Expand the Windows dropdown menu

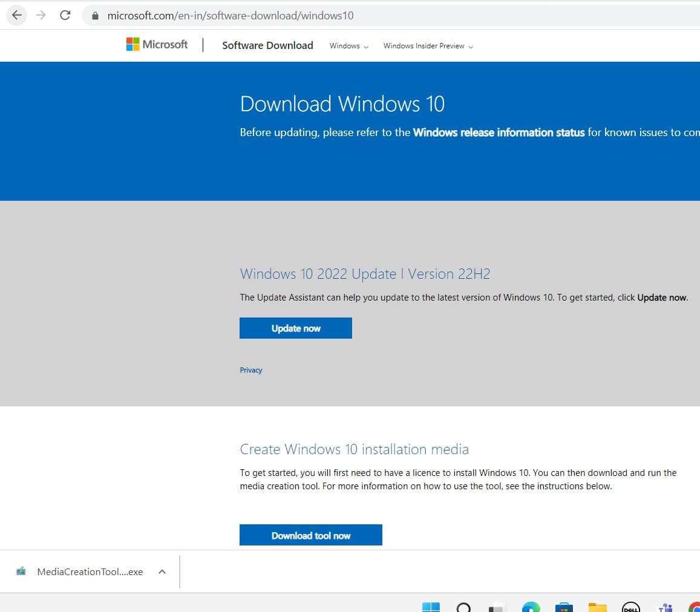click(348, 45)
